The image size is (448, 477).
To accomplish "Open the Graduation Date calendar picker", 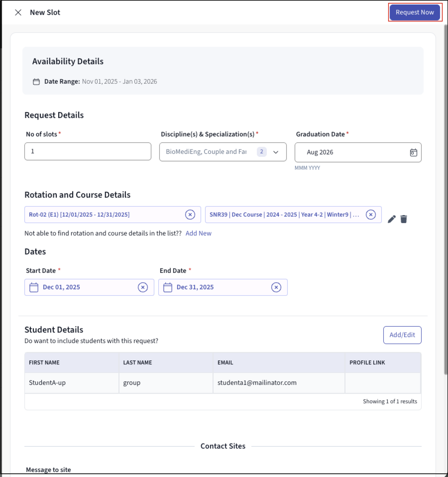I will click(413, 152).
